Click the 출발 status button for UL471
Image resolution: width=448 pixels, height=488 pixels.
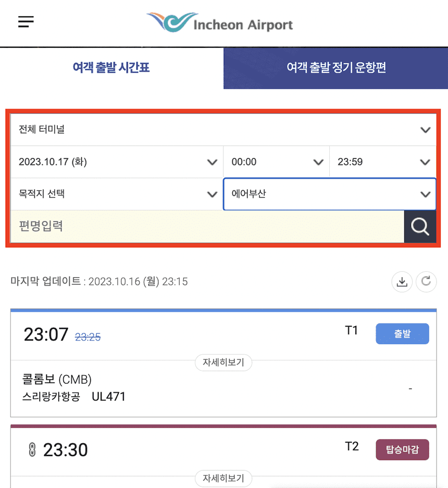(x=402, y=333)
